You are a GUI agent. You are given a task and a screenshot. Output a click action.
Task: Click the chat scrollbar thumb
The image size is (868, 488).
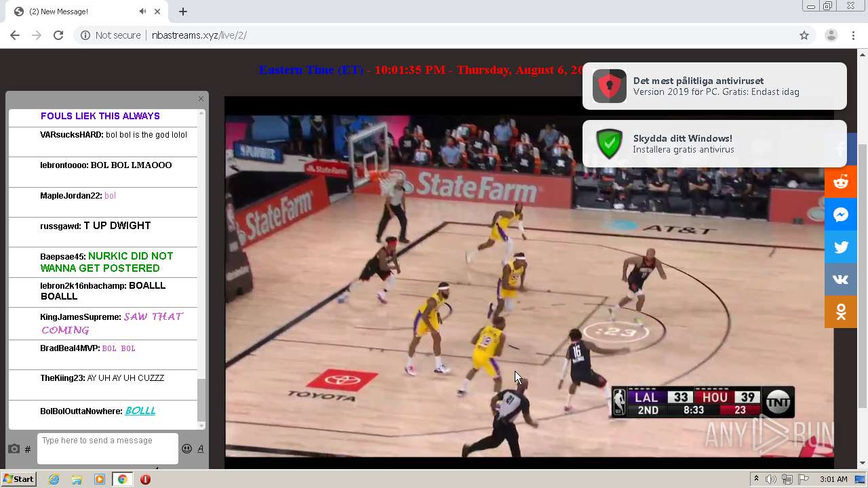pos(201,400)
